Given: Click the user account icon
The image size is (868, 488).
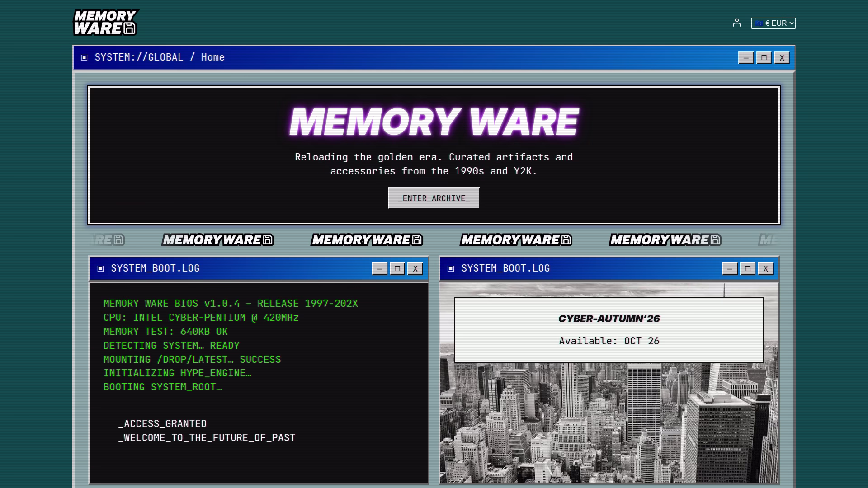Looking at the screenshot, I should [x=737, y=22].
